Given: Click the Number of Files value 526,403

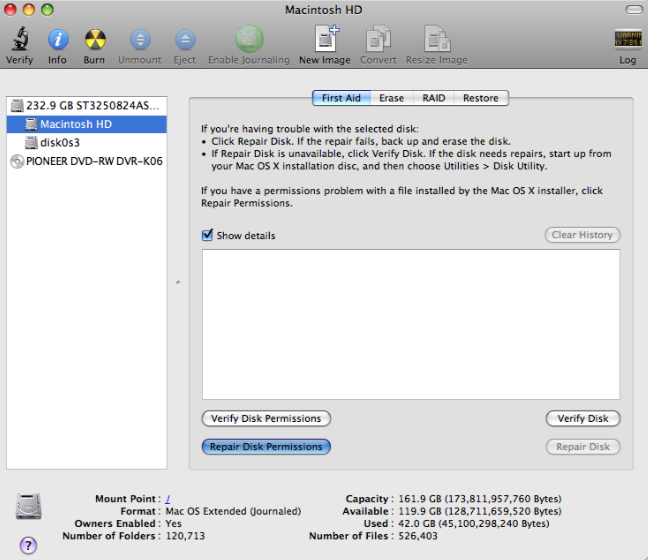Looking at the screenshot, I should pyautogui.click(x=417, y=536).
